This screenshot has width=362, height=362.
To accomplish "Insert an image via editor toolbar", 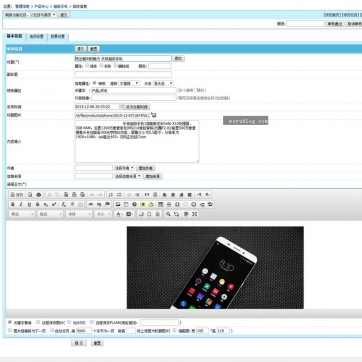I will pyautogui.click(x=118, y=204).
